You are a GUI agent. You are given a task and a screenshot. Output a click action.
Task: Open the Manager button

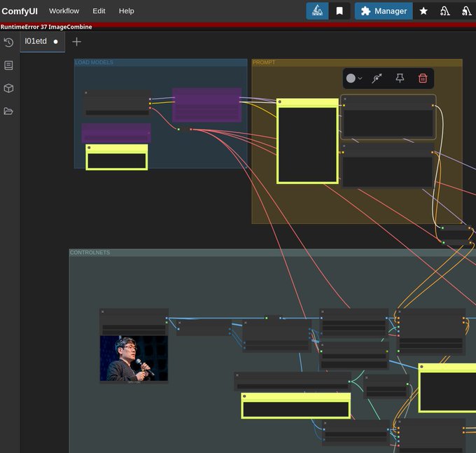383,11
